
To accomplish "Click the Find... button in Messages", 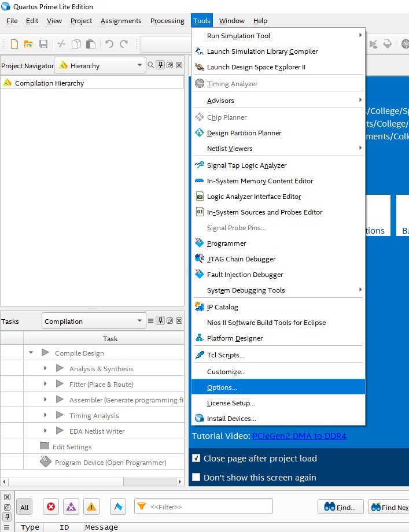I will pos(340,507).
